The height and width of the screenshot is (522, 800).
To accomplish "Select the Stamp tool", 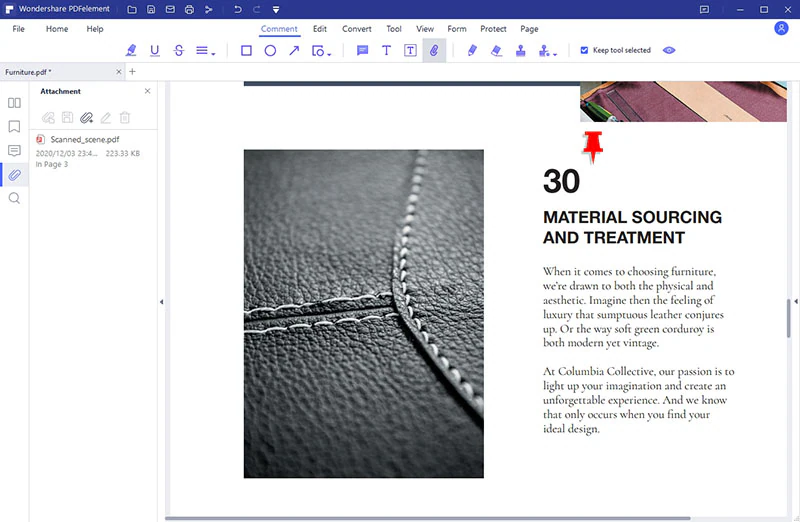I will 520,50.
